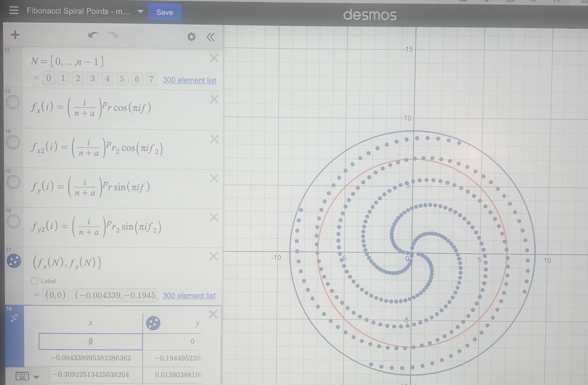Click points style icon in y column header
Viewport: 588px width, 385px height.
click(153, 323)
